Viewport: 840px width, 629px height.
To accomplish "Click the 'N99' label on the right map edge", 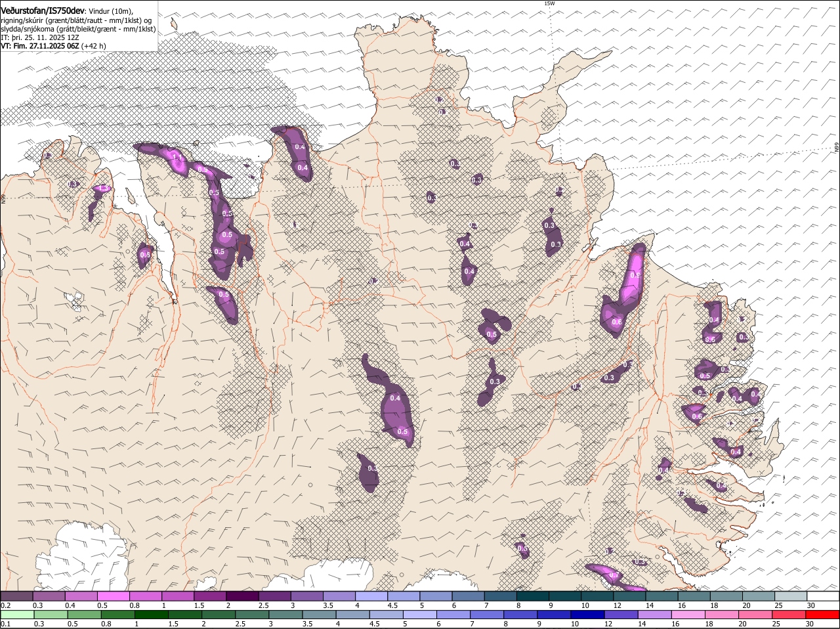I will [837, 148].
